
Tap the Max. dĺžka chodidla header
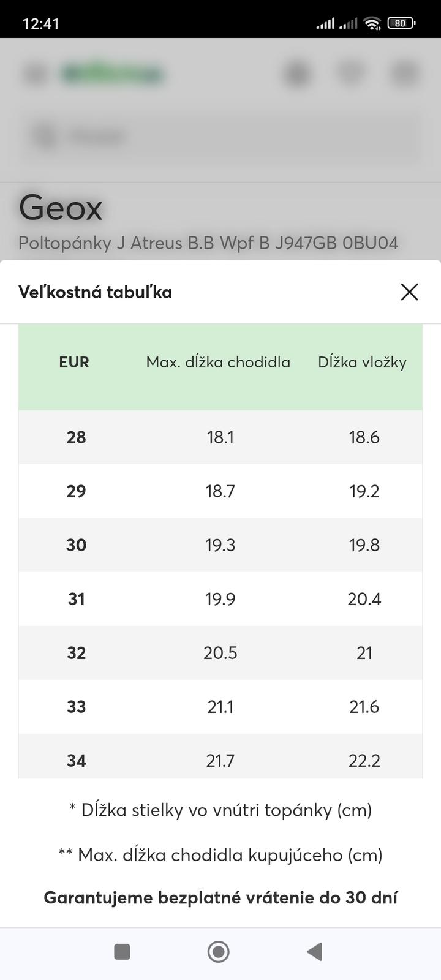tap(218, 362)
